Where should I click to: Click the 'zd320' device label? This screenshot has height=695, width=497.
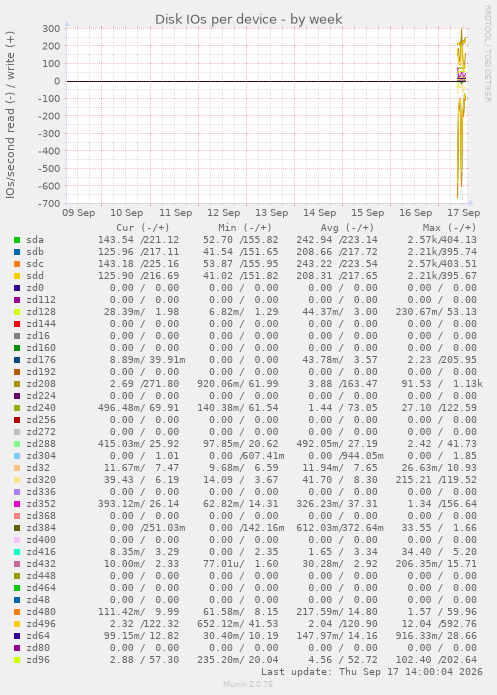(x=41, y=480)
